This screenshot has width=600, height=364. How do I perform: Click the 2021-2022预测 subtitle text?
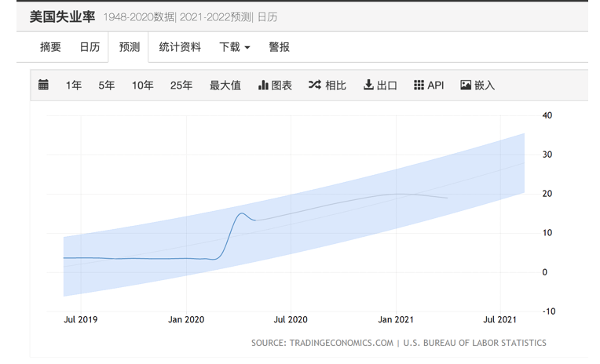point(215,17)
